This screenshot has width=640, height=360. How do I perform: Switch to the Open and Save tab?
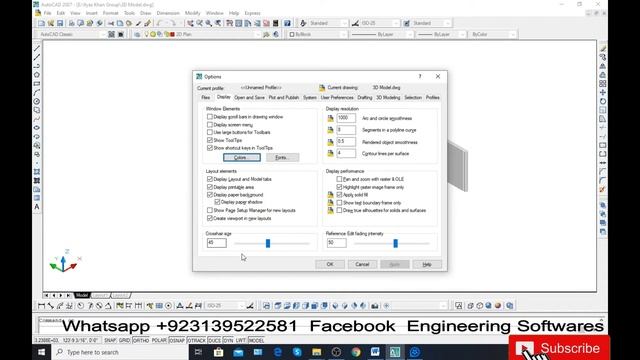[x=249, y=98]
